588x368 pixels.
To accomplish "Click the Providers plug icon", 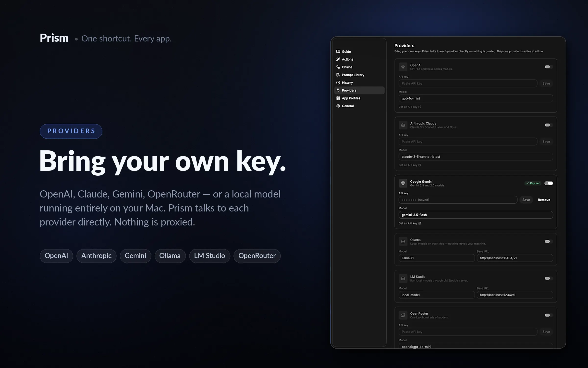I will 338,90.
